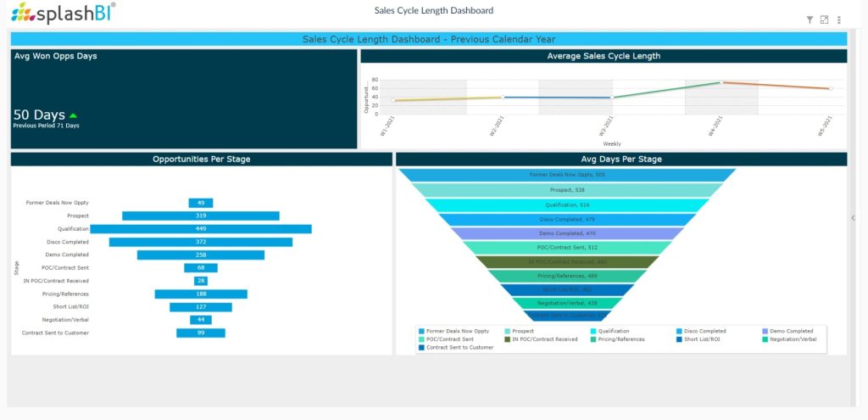868x420 pixels.
Task: Select the Disco Completed, 479 funnel segment
Action: coord(567,220)
